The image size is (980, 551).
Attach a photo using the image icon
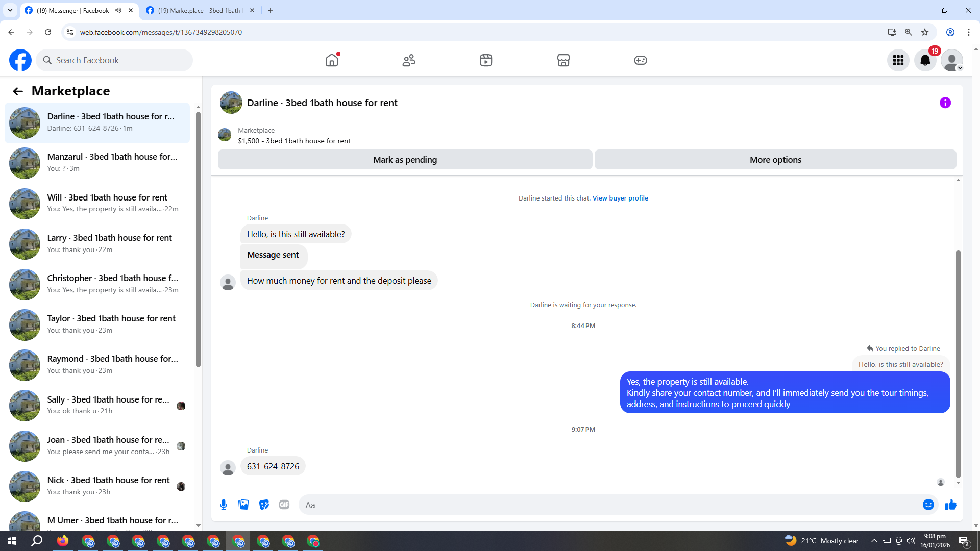tap(243, 505)
